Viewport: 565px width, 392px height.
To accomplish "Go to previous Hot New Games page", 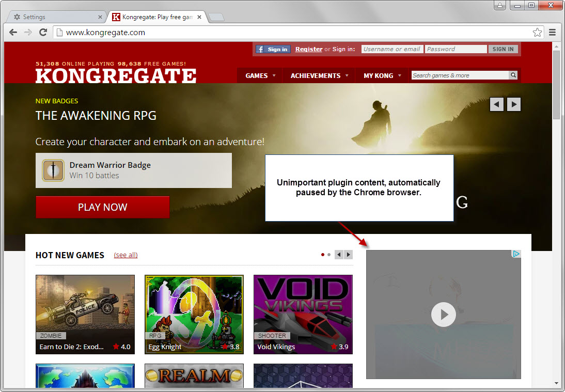I will (x=339, y=255).
